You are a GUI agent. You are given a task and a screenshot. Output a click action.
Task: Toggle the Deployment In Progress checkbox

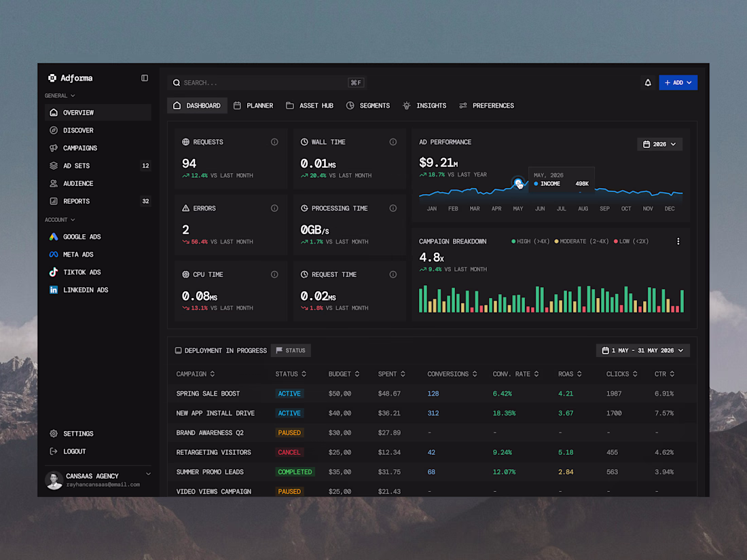[178, 350]
